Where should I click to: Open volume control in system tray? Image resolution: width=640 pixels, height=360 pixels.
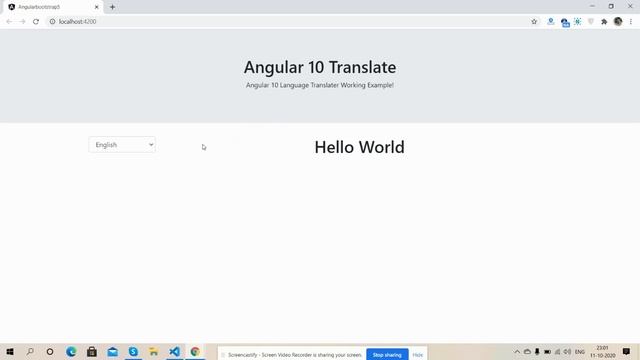pos(567,351)
